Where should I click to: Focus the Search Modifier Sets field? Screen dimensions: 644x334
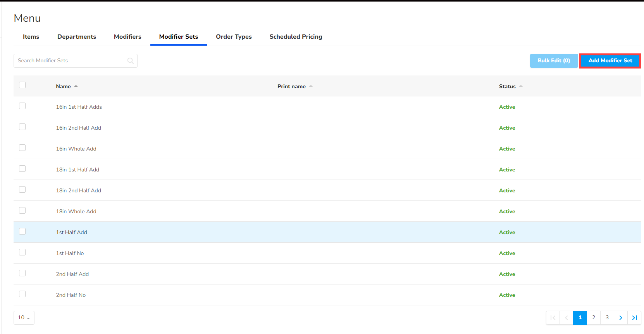tap(72, 61)
